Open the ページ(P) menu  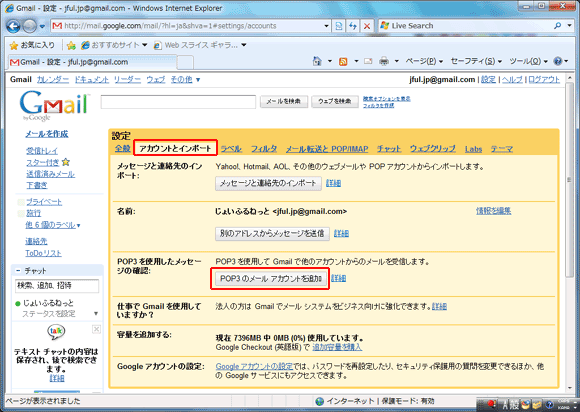pos(424,61)
